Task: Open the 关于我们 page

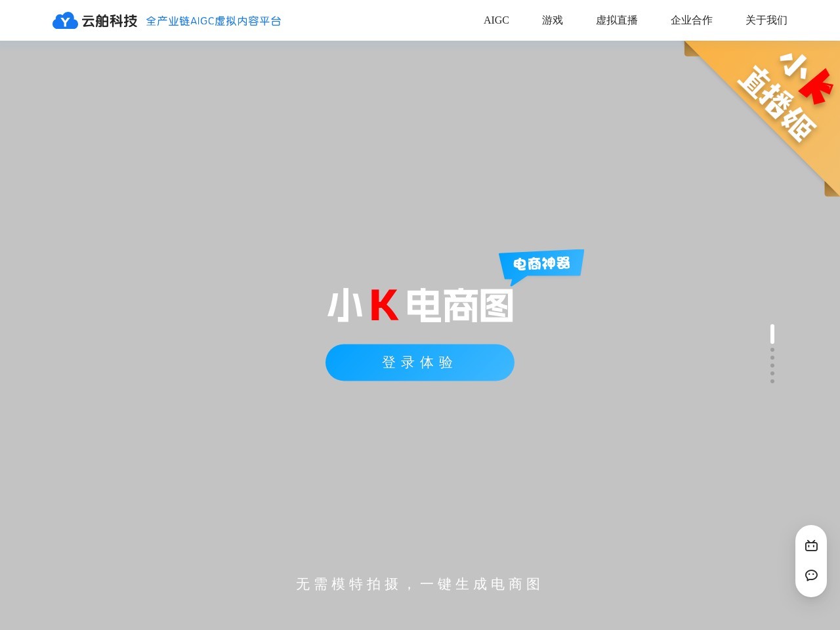Action: tap(765, 20)
